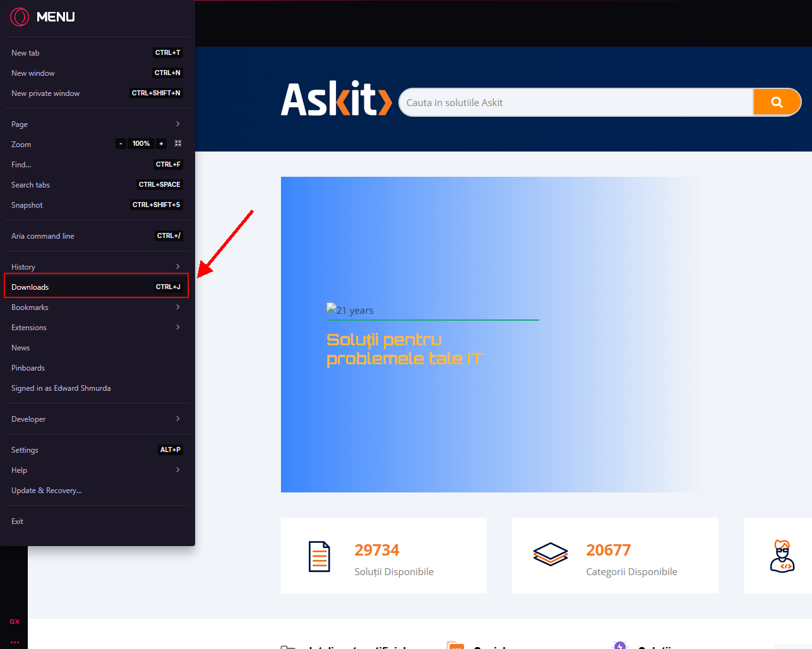Open Downloads from the menu
The image size is (812, 649).
coord(96,287)
